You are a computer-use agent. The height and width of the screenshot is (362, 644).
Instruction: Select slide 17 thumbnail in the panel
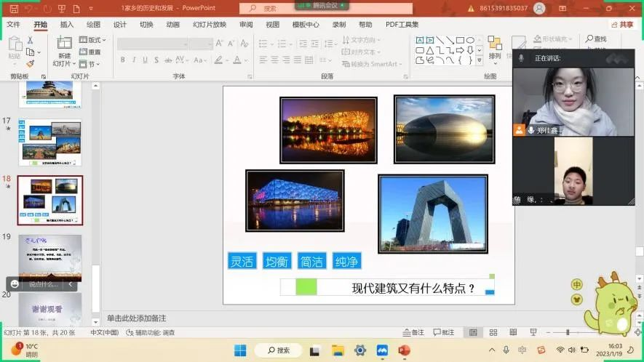(49, 142)
